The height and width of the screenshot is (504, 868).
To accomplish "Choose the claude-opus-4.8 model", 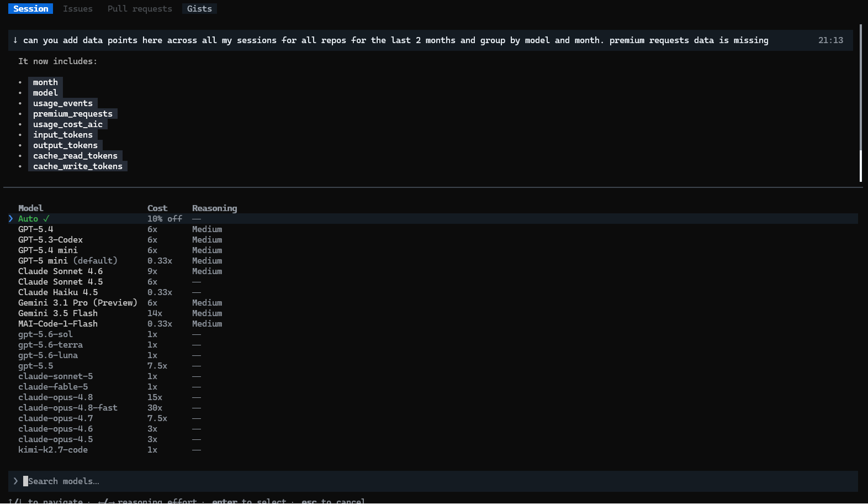I will [55, 397].
